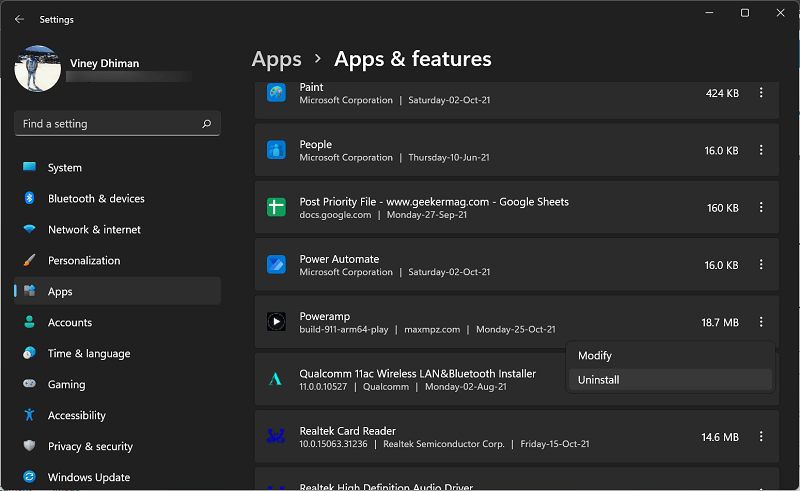
Task: Click the 424 KB size value
Action: pyautogui.click(x=722, y=93)
